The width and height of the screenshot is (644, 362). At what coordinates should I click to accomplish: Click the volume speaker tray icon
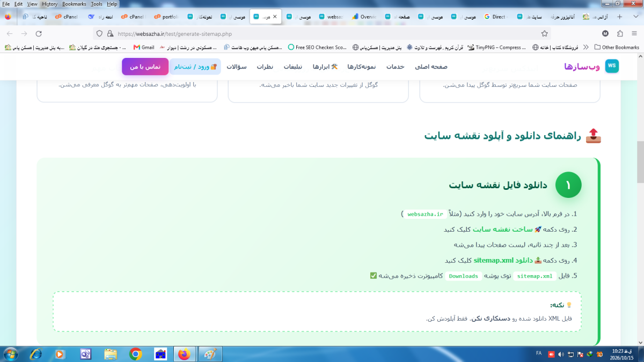tap(561, 354)
